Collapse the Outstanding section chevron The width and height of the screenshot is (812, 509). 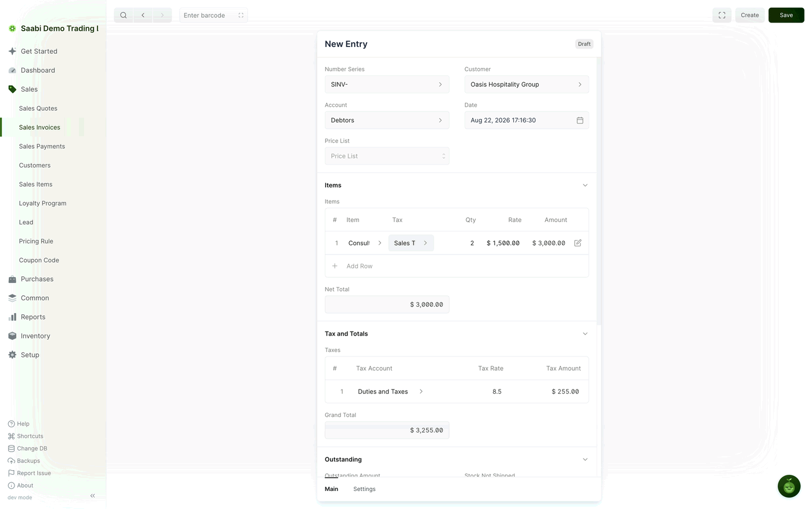[585, 460]
